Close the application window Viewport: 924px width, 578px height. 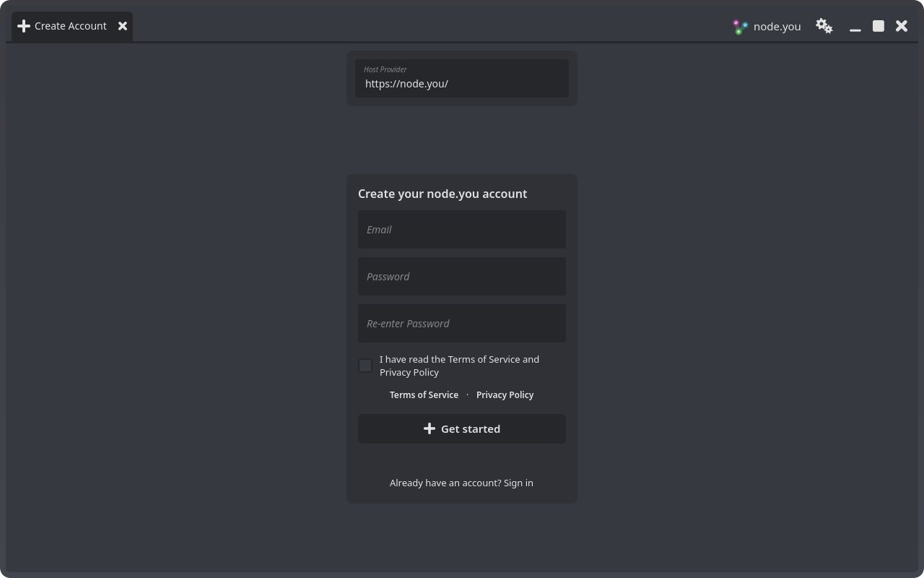pyautogui.click(x=902, y=26)
